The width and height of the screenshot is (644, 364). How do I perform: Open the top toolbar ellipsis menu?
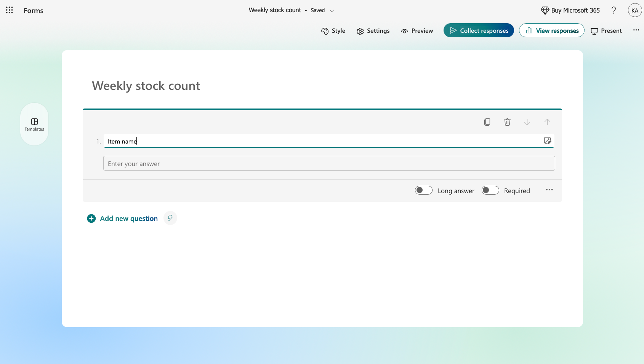pos(636,30)
